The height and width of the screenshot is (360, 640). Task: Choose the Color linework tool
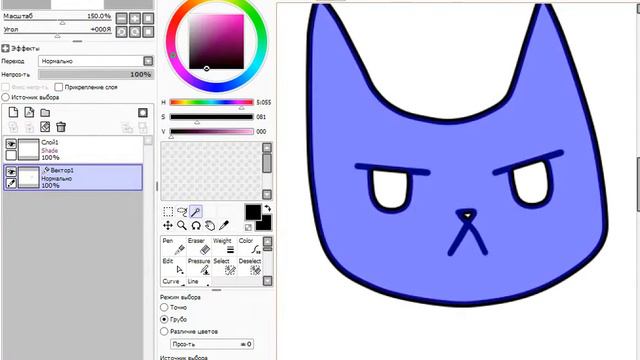249,246
